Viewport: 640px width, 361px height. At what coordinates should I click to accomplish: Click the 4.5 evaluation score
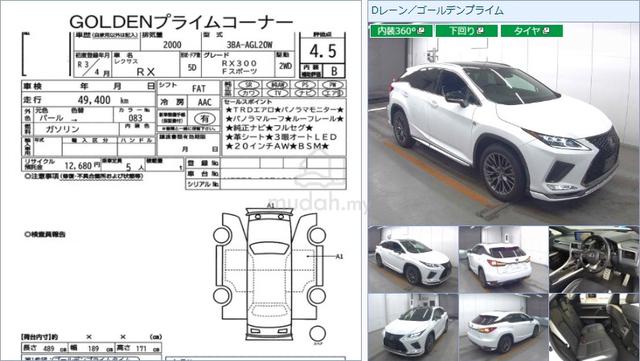click(322, 51)
